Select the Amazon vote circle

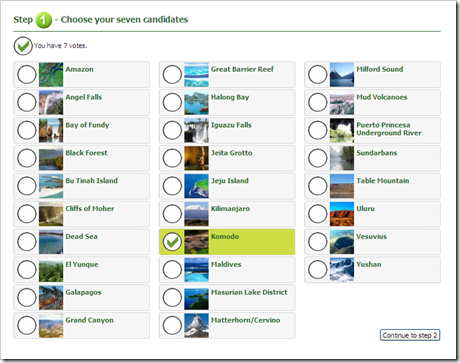coord(27,74)
